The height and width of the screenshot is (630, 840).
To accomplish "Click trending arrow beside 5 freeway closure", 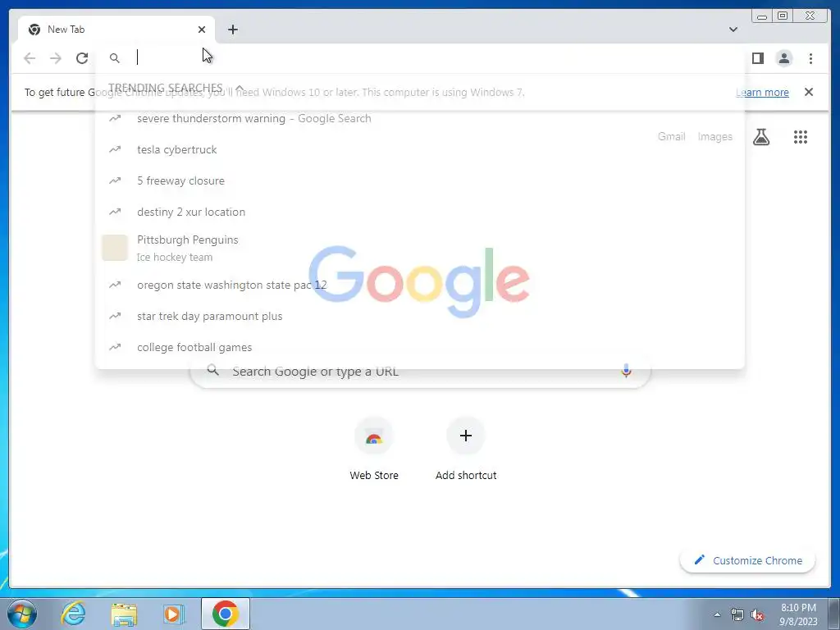I will (115, 180).
